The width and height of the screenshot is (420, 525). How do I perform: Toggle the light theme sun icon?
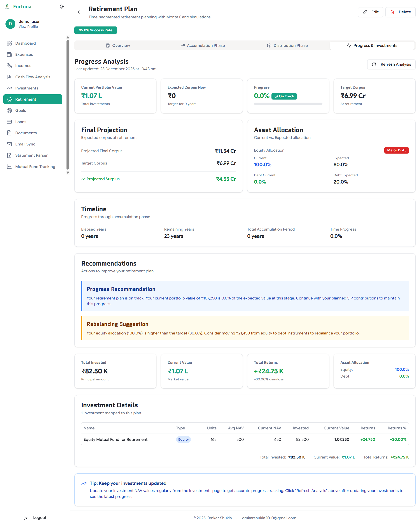pos(62,7)
